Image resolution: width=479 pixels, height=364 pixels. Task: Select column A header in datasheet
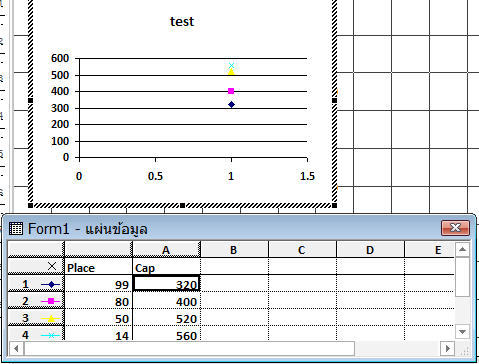tap(166, 249)
